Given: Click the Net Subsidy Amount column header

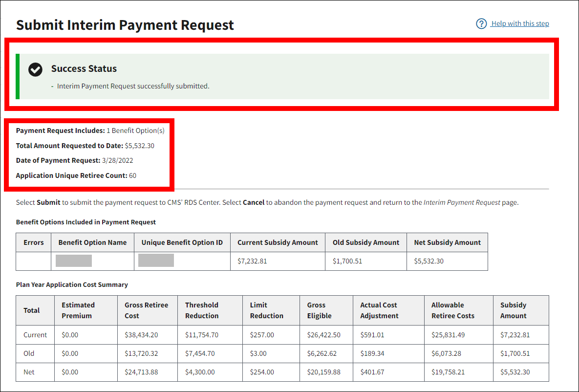Looking at the screenshot, I should 447,242.
